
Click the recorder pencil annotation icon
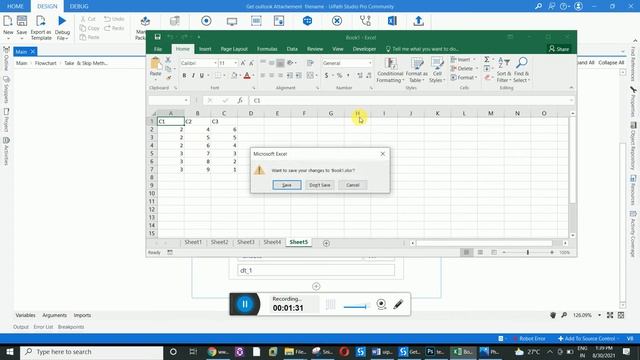(x=398, y=304)
